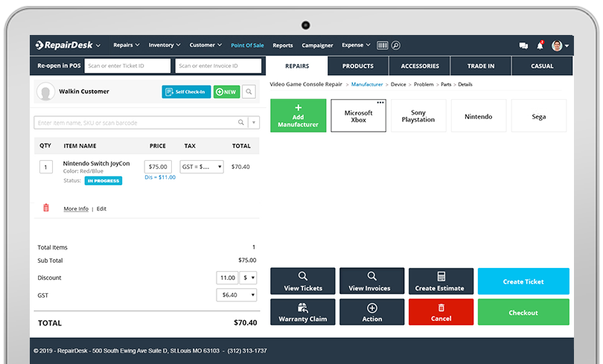603x364 pixels.
Task: Click the Nintendo Switch JoyCon item name
Action: coord(96,163)
